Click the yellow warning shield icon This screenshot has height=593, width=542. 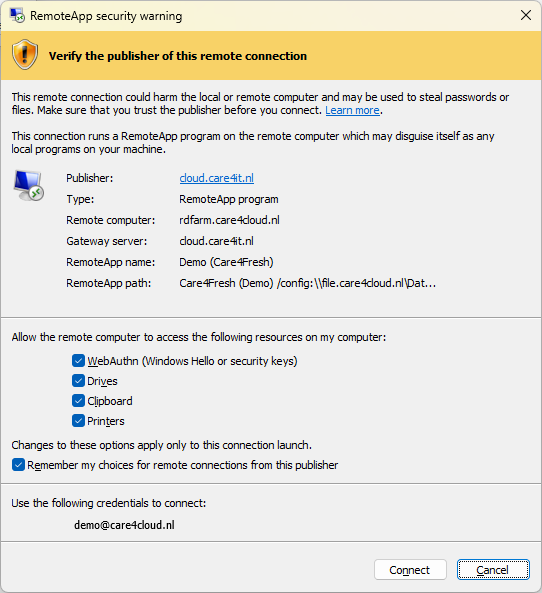pyautogui.click(x=25, y=54)
